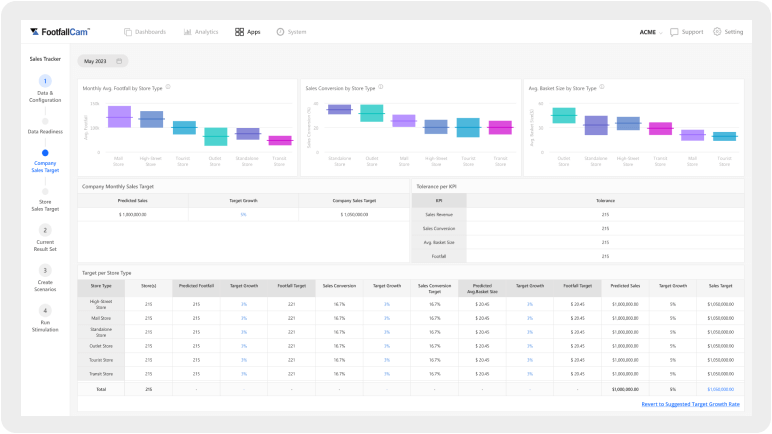772x434 pixels.
Task: Open the Analytics menu
Action: click(x=201, y=32)
